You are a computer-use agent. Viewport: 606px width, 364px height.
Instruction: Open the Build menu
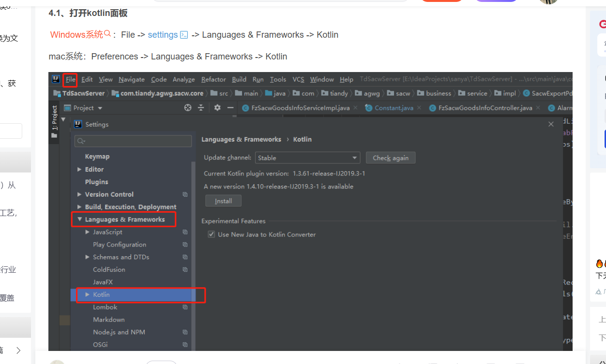(x=239, y=79)
